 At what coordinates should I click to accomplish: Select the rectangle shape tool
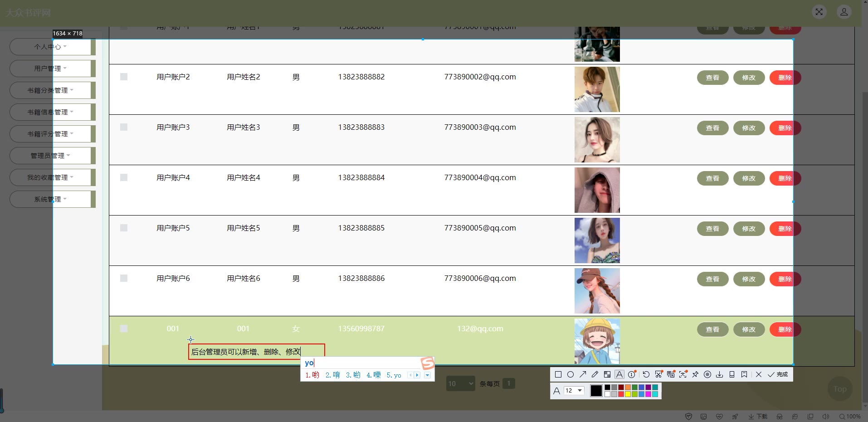558,374
